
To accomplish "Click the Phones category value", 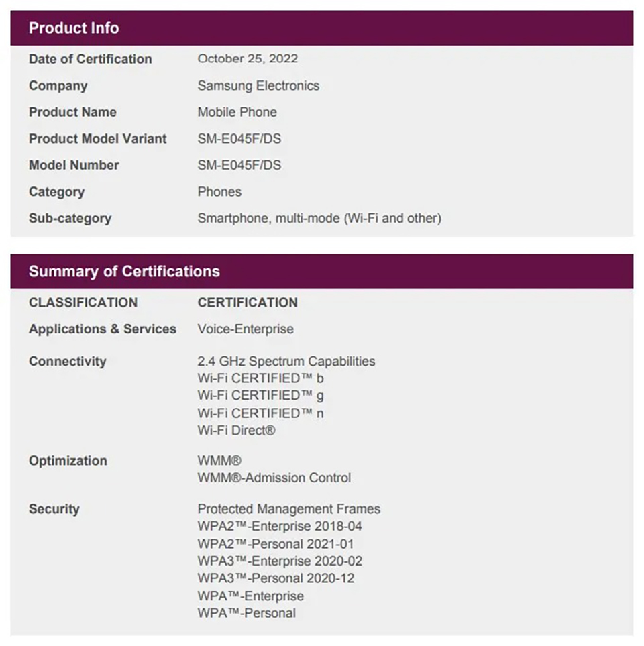I will [219, 192].
